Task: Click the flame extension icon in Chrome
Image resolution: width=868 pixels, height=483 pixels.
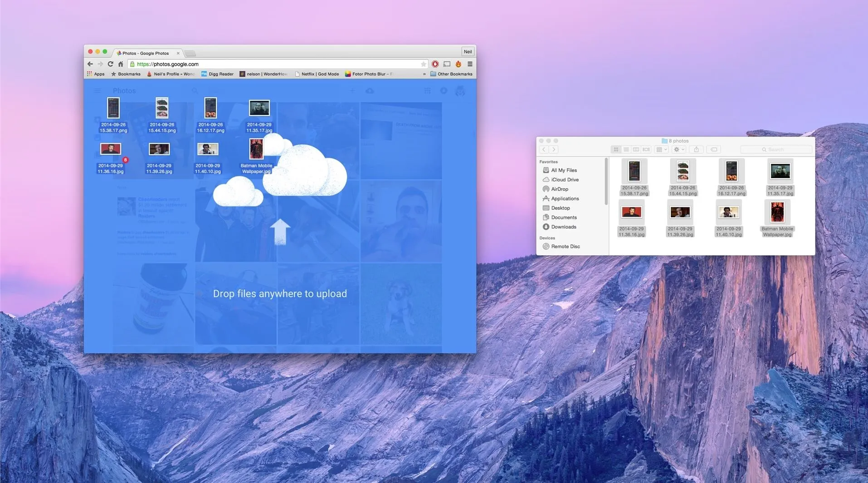Action: tap(458, 64)
